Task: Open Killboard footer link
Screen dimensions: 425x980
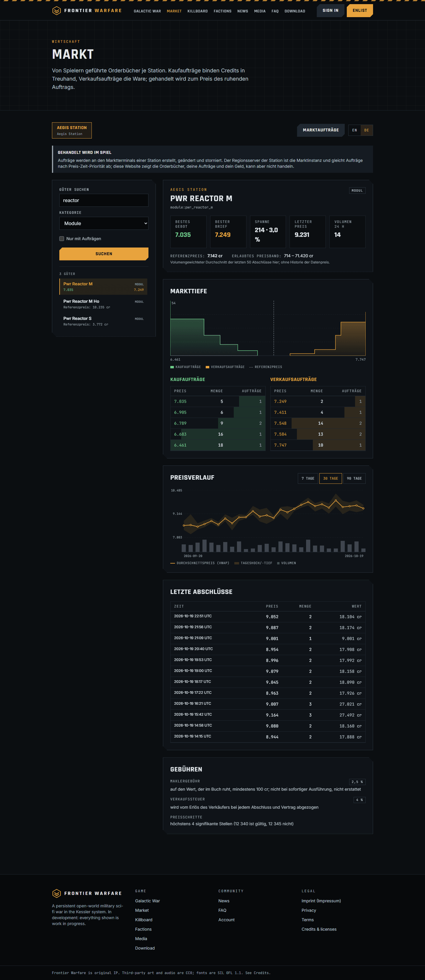Action: point(144,920)
